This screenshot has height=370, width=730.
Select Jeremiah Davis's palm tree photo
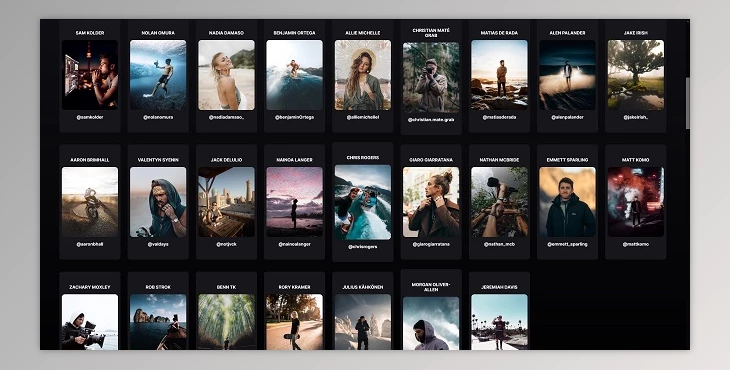point(499,322)
